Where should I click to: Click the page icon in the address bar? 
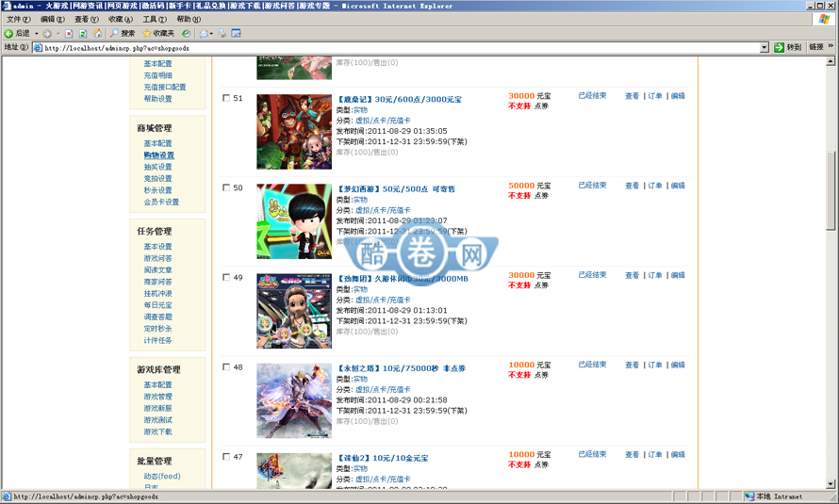click(x=38, y=47)
